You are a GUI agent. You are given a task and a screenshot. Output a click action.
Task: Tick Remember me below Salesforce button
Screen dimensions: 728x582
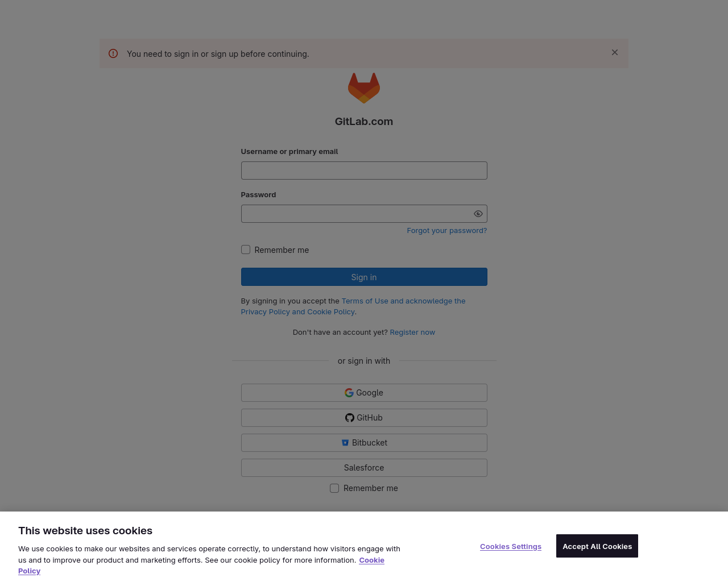[334, 488]
